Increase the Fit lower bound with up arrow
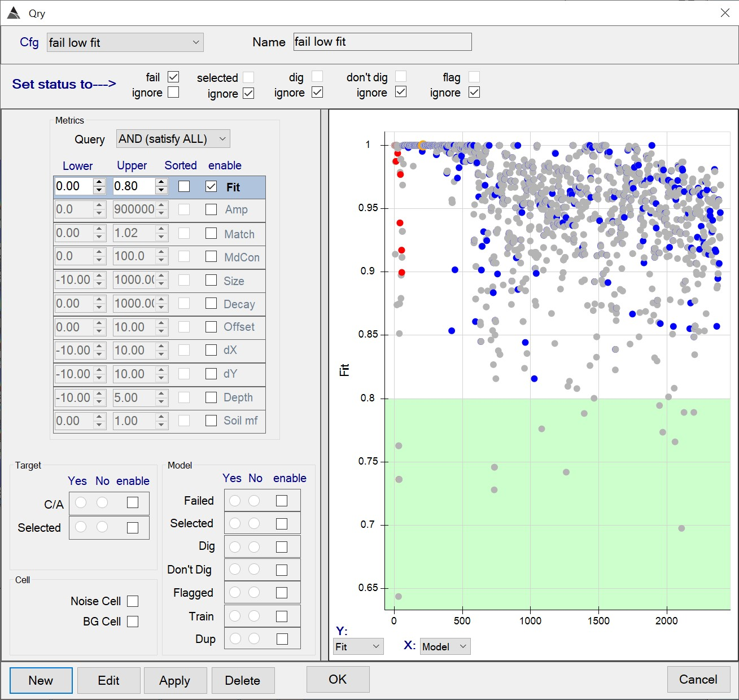 tap(99, 182)
